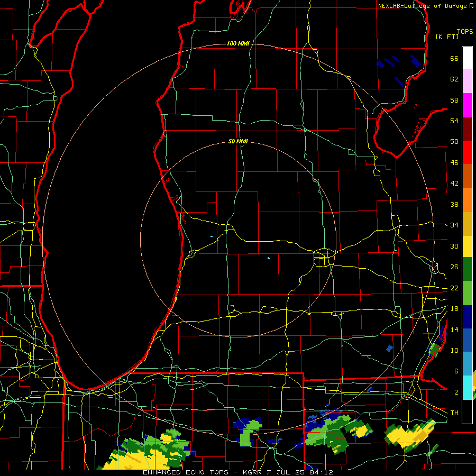Click the black TH threshold swatch

click(x=467, y=411)
